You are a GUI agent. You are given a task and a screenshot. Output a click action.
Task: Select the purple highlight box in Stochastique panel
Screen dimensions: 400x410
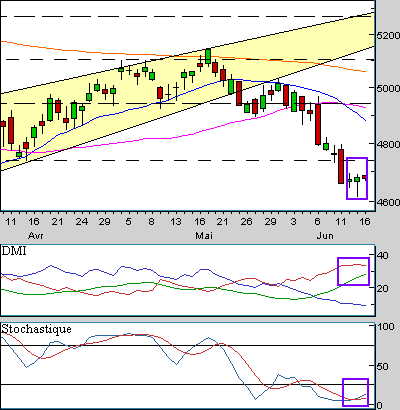355,392
